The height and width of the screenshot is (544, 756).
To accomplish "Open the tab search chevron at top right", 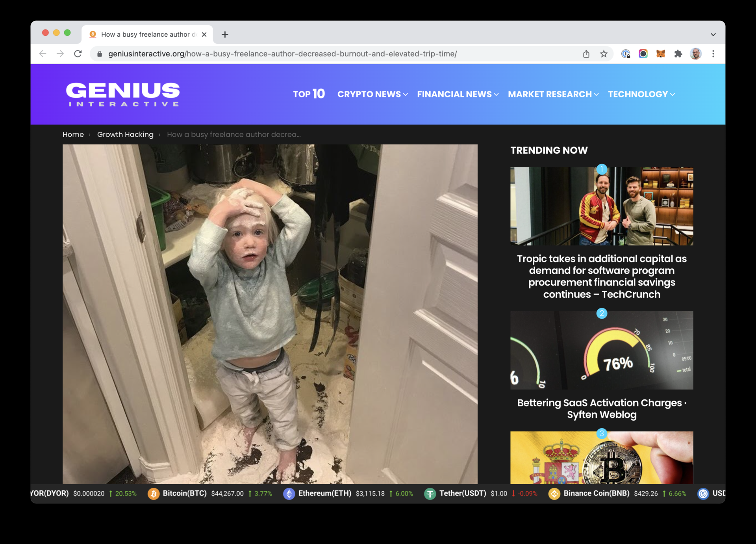I will (713, 35).
